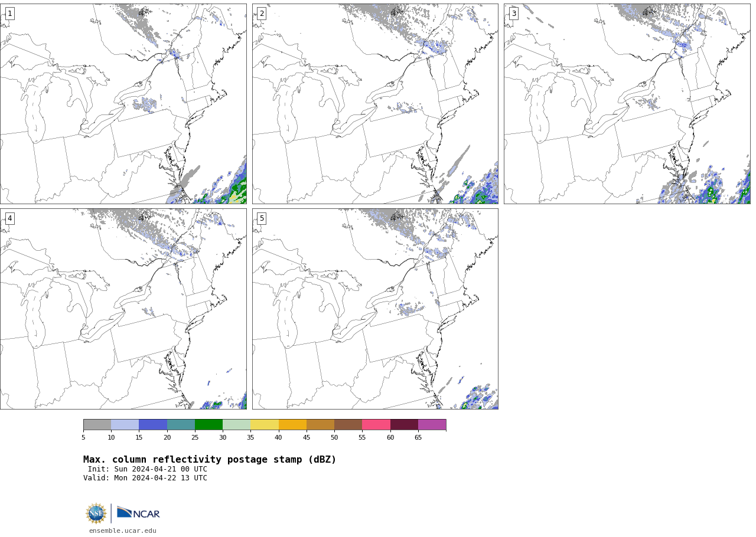This screenshot has height=537, width=756.
Task: Click the maroon 60-65 dBZ swatch
Action: (x=404, y=425)
